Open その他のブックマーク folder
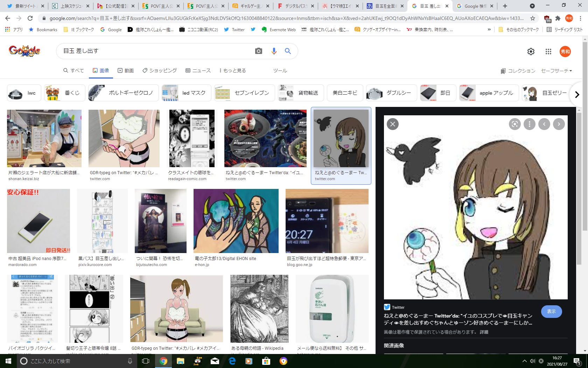Viewport: 588px width, 368px height. point(519,30)
